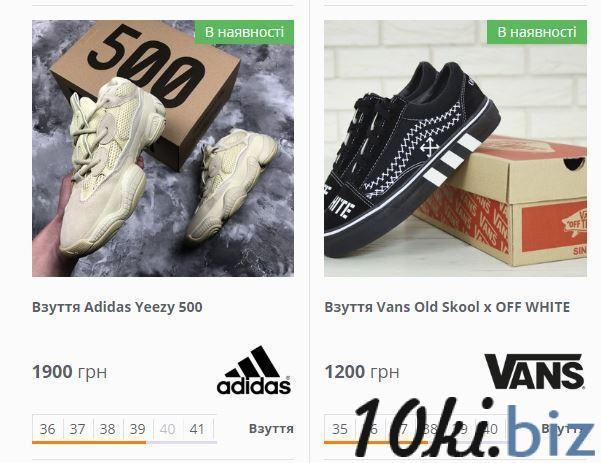This screenshot has height=463, width=601.
Task: Select size 41 for the Yeezy 500
Action: 197,429
